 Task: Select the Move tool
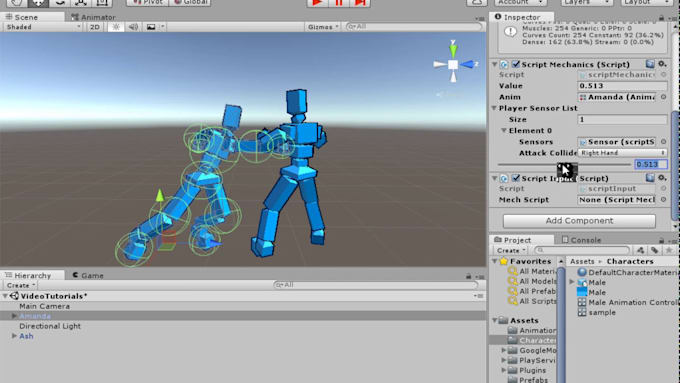(38, 3)
